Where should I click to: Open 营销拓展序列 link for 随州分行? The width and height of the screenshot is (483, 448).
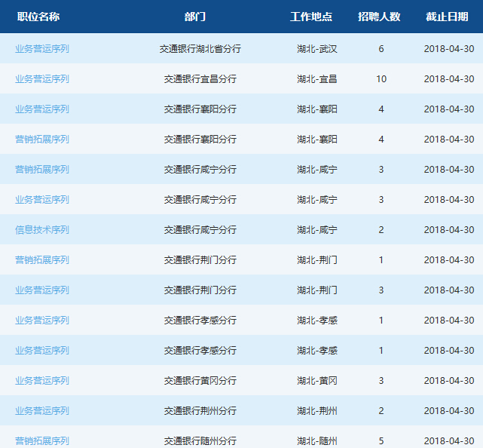tap(42, 441)
